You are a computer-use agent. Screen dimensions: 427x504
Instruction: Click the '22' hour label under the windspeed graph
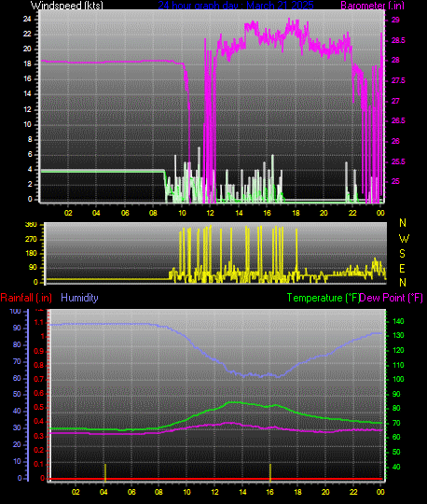pos(352,213)
